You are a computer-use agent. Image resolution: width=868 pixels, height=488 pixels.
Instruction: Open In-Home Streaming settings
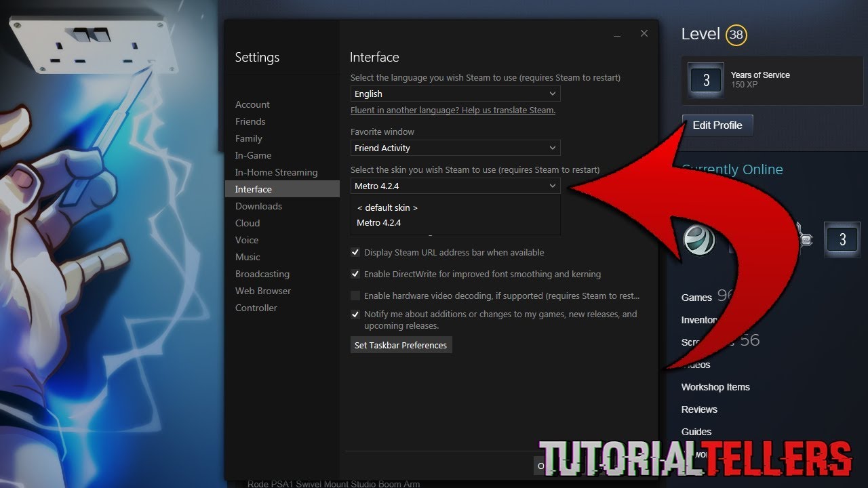276,172
